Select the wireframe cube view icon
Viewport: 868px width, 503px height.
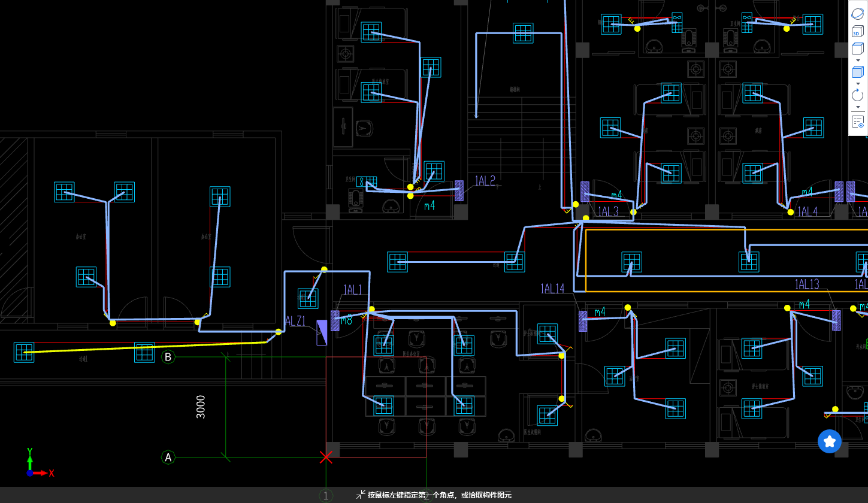pyautogui.click(x=857, y=49)
